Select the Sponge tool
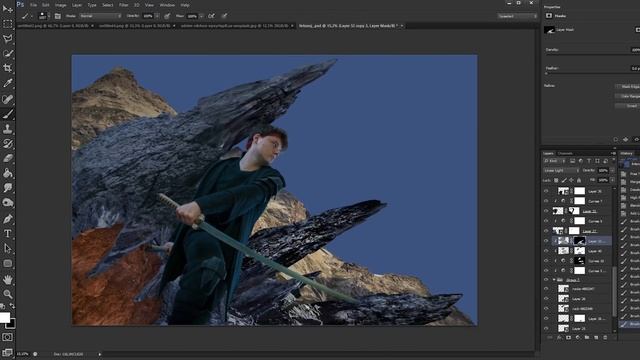Image resolution: width=640 pixels, height=360 pixels. (7, 203)
